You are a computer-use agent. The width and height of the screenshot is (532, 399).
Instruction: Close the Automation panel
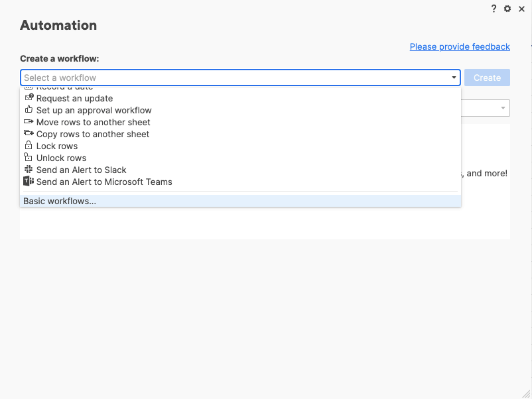pos(521,9)
